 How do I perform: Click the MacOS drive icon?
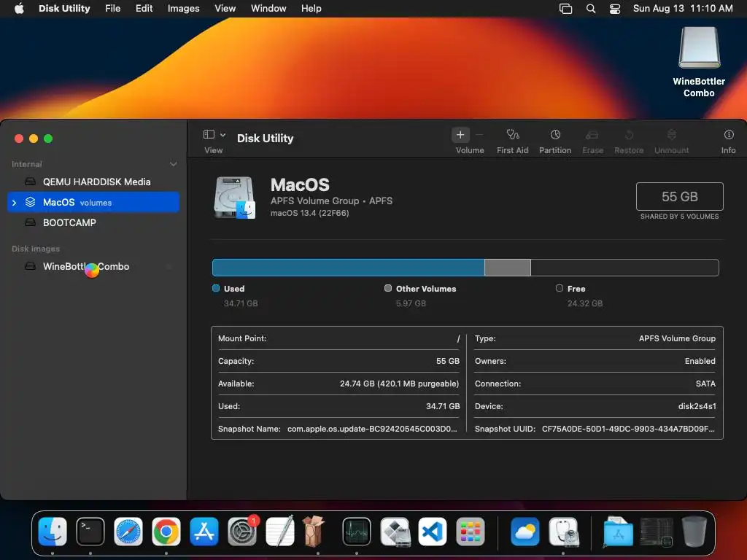click(x=234, y=197)
